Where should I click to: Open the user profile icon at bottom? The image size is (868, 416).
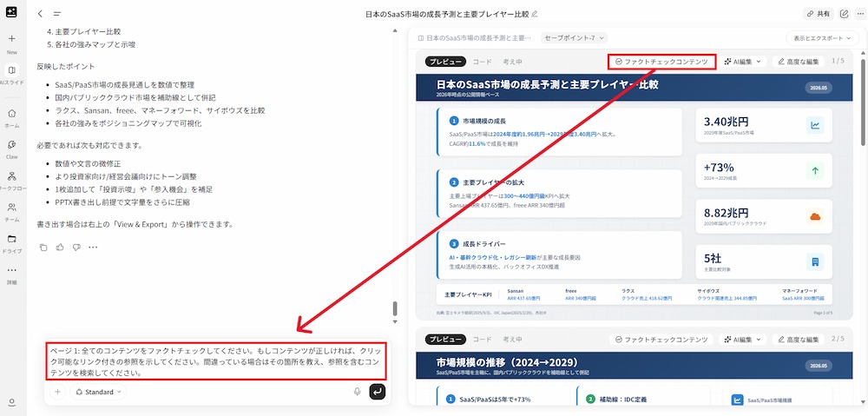tap(12, 402)
